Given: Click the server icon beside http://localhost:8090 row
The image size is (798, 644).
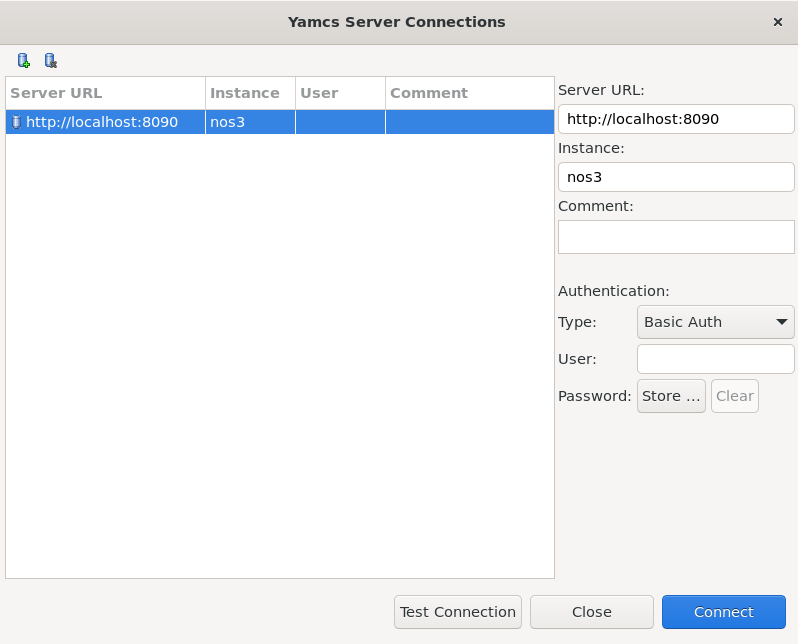Looking at the screenshot, I should pyautogui.click(x=16, y=122).
